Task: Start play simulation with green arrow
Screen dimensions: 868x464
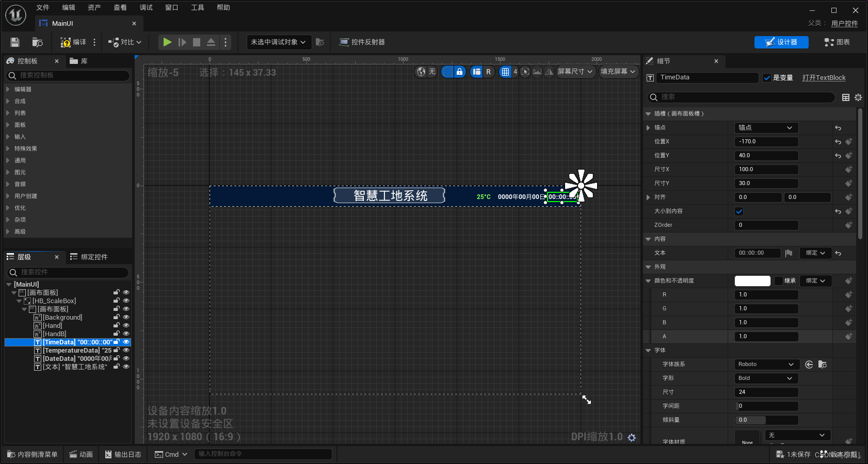Action: [x=167, y=42]
